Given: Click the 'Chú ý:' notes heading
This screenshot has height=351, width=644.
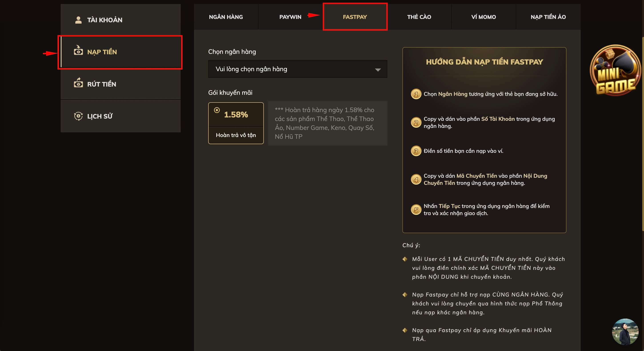Looking at the screenshot, I should click(x=411, y=245).
